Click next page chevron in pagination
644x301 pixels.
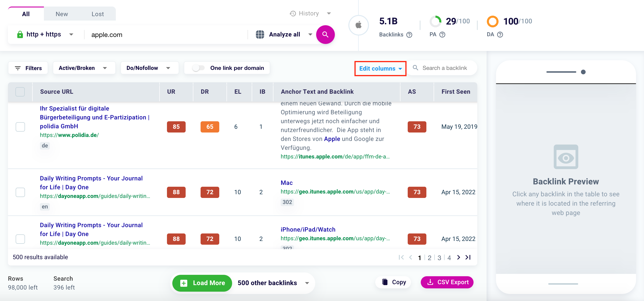[x=458, y=257]
